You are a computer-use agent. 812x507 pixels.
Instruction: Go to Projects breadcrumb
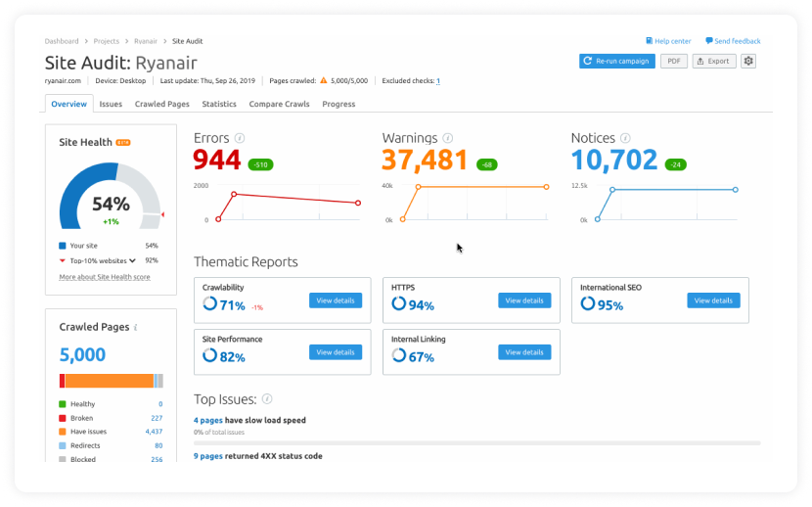[x=107, y=41]
